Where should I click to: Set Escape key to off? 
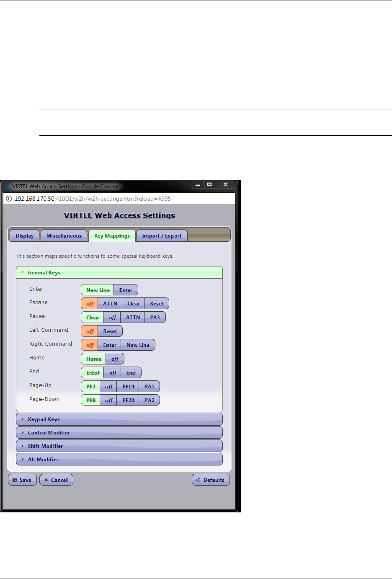click(x=90, y=304)
